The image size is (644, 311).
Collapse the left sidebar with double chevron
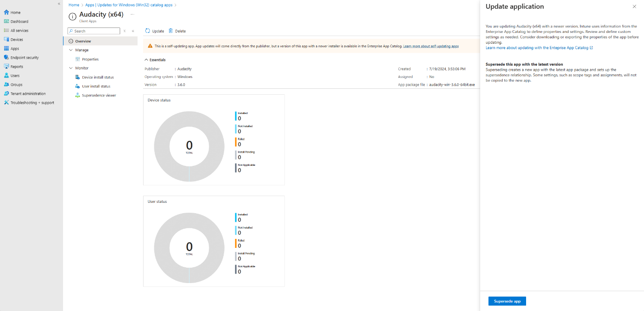pos(59,4)
